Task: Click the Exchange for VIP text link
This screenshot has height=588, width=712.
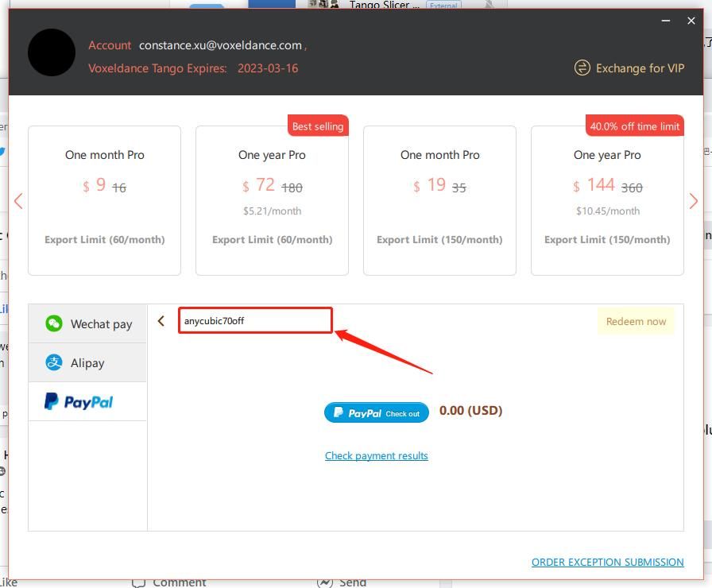Action: click(640, 68)
